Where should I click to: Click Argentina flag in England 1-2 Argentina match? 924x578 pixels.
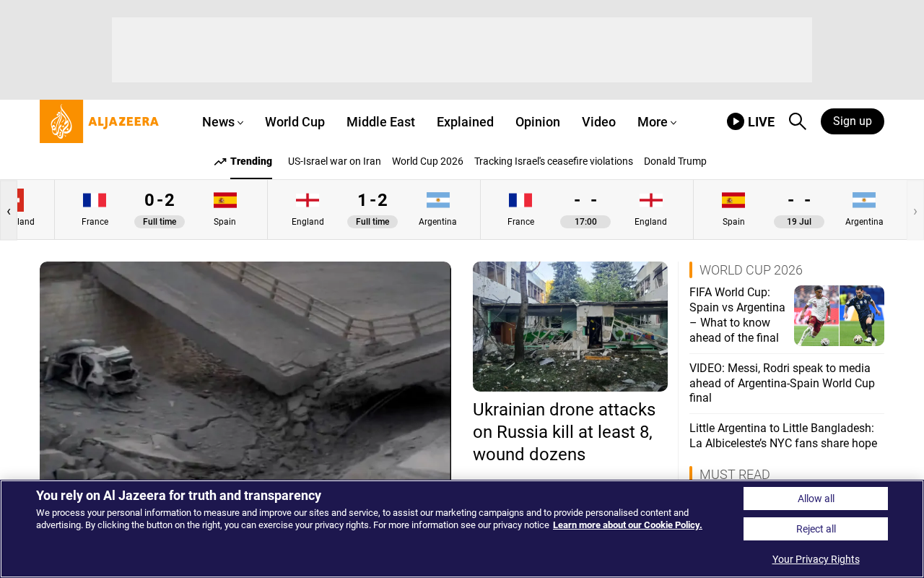coord(437,200)
